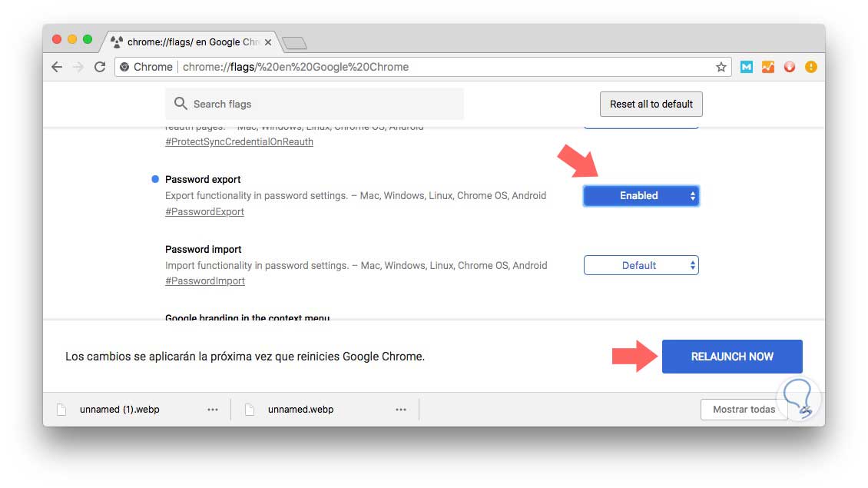The height and width of the screenshot is (488, 868).
Task: Open options for unnamed.webp download
Action: 401,410
